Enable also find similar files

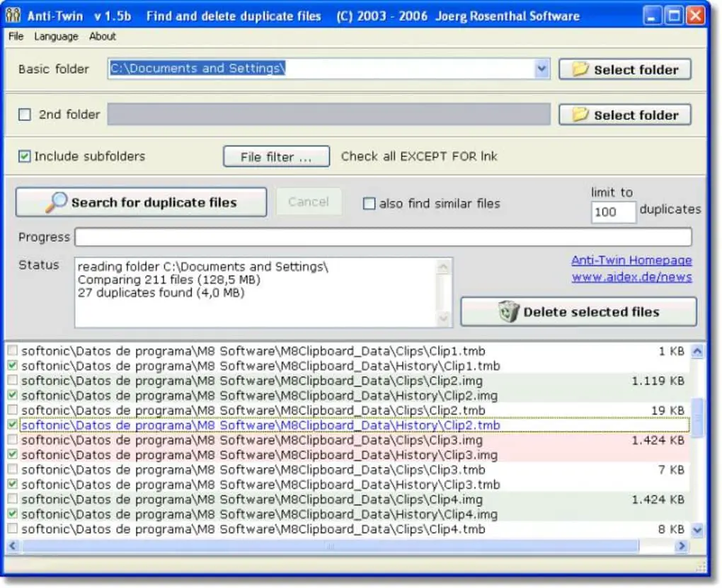point(369,203)
